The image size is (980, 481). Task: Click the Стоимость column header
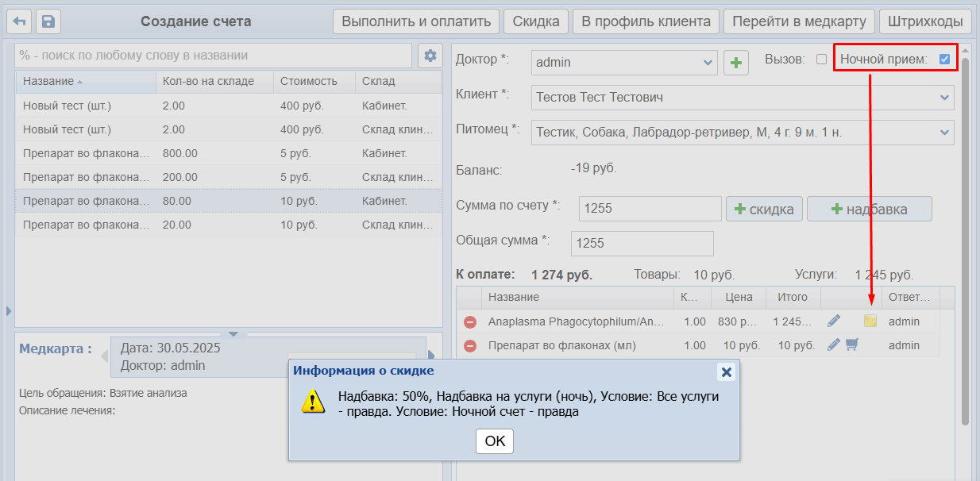(x=308, y=81)
